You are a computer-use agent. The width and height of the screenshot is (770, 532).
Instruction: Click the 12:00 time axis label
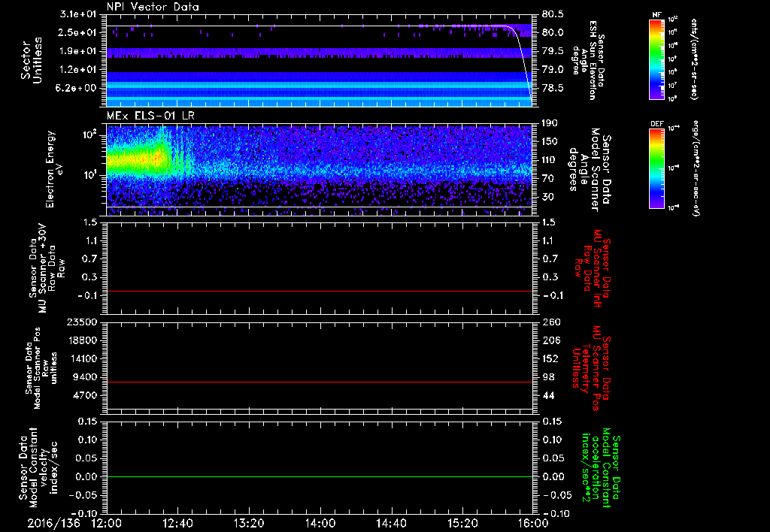pyautogui.click(x=106, y=521)
